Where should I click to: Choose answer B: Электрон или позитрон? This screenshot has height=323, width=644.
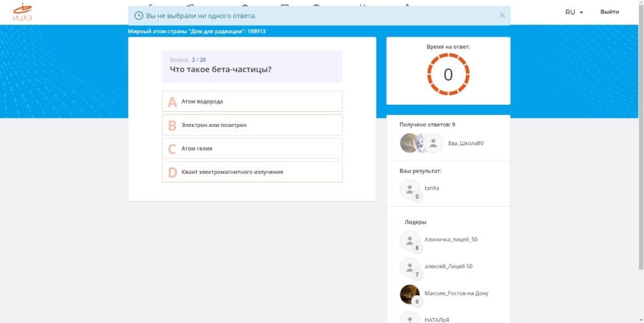[x=252, y=125]
